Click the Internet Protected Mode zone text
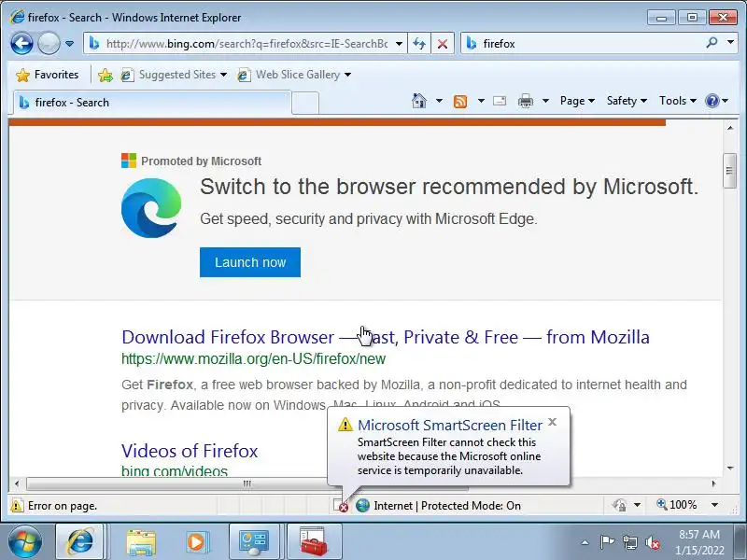 447,506
